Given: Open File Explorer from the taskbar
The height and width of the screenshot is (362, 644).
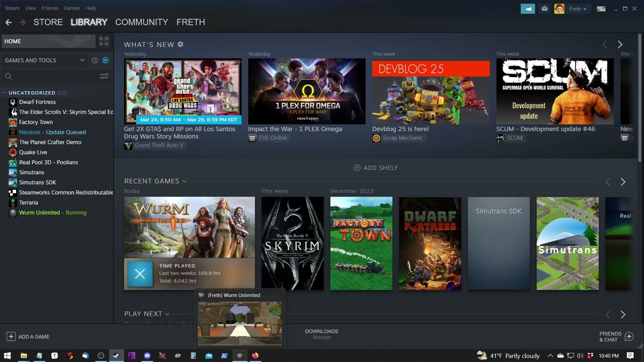Looking at the screenshot, I should (23, 355).
